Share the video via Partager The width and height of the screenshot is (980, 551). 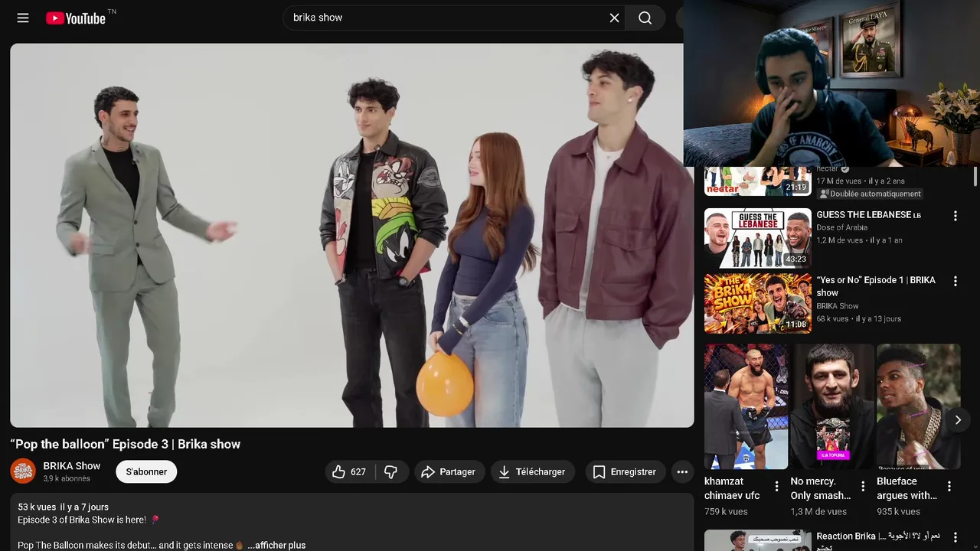(x=449, y=472)
